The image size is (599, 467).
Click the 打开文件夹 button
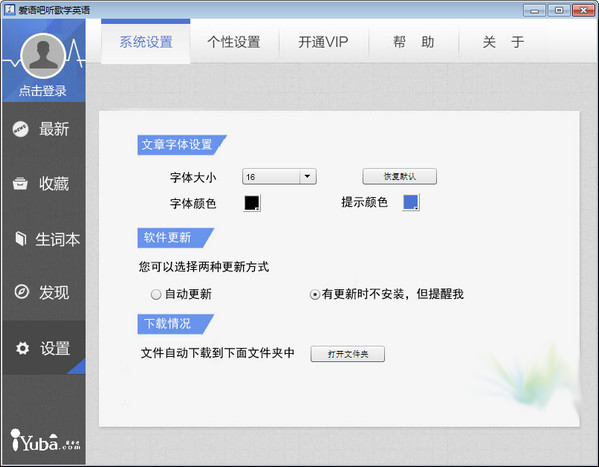[x=348, y=354]
